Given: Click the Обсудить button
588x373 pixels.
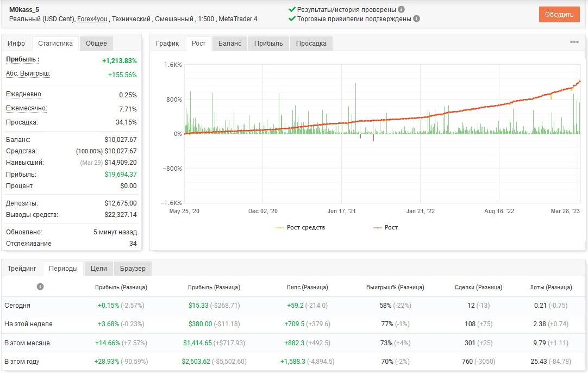Looking at the screenshot, I should (x=559, y=14).
